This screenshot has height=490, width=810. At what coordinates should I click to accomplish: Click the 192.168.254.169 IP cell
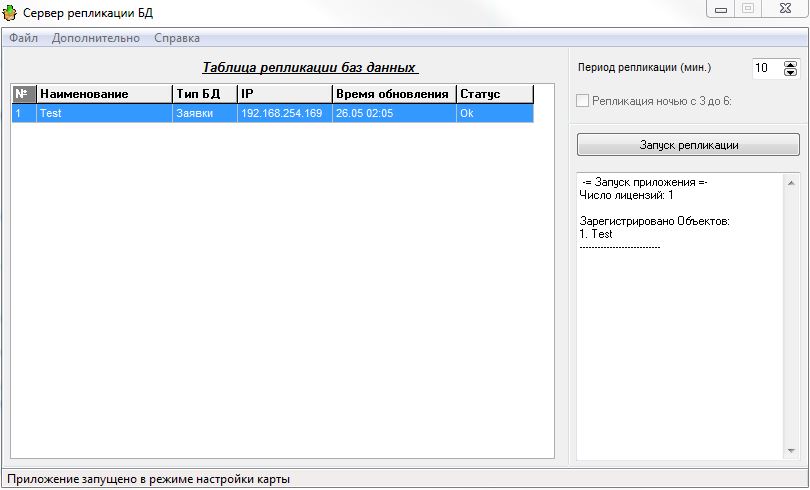282,114
